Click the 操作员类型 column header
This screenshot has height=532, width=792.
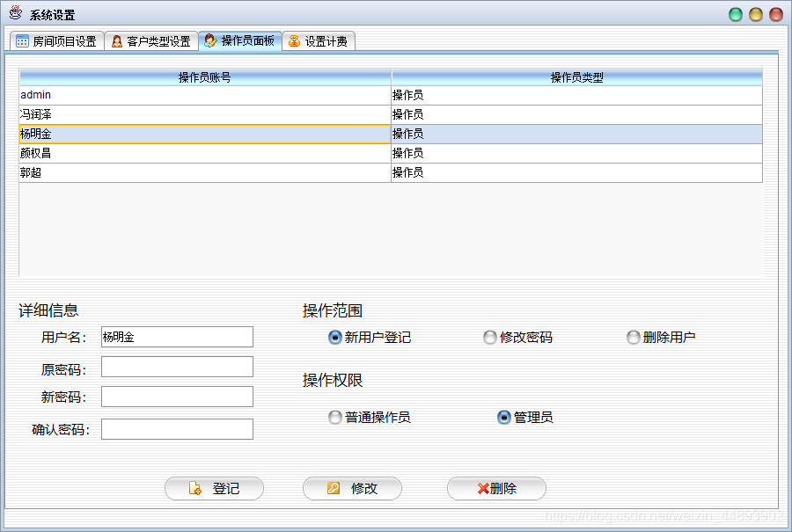[x=576, y=77]
